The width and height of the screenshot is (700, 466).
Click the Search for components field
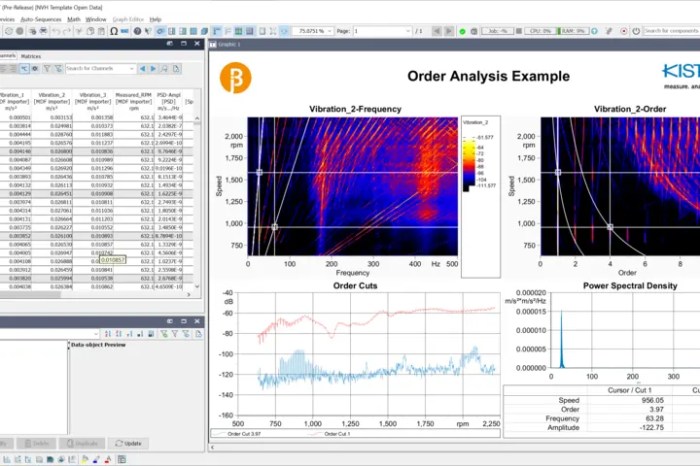671,31
